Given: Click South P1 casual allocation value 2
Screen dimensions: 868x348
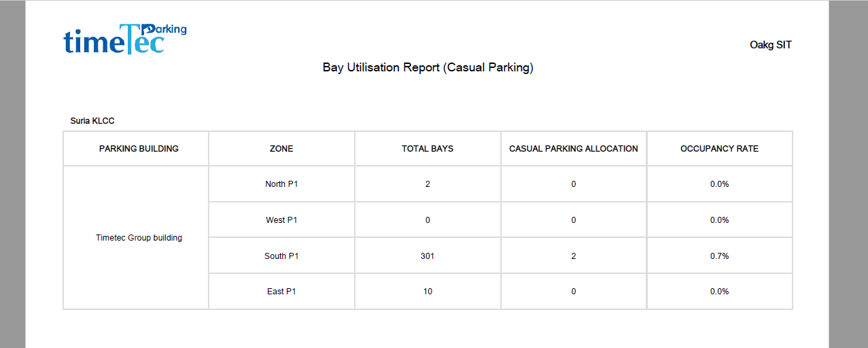Looking at the screenshot, I should 574,256.
